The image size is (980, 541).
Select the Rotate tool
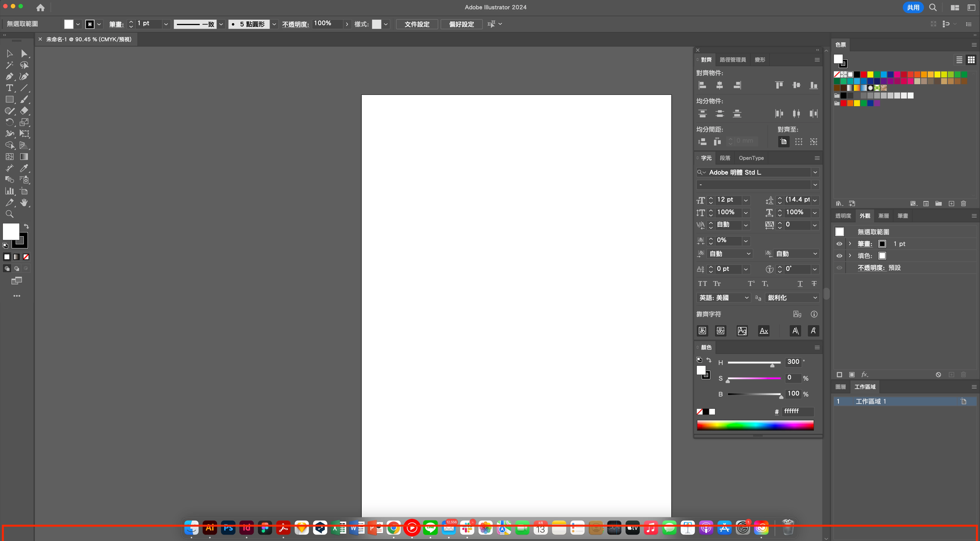[x=9, y=122]
